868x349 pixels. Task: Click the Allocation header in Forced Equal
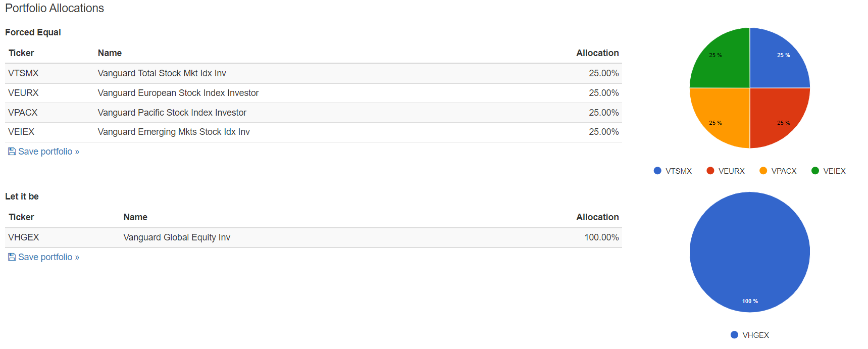(x=597, y=53)
